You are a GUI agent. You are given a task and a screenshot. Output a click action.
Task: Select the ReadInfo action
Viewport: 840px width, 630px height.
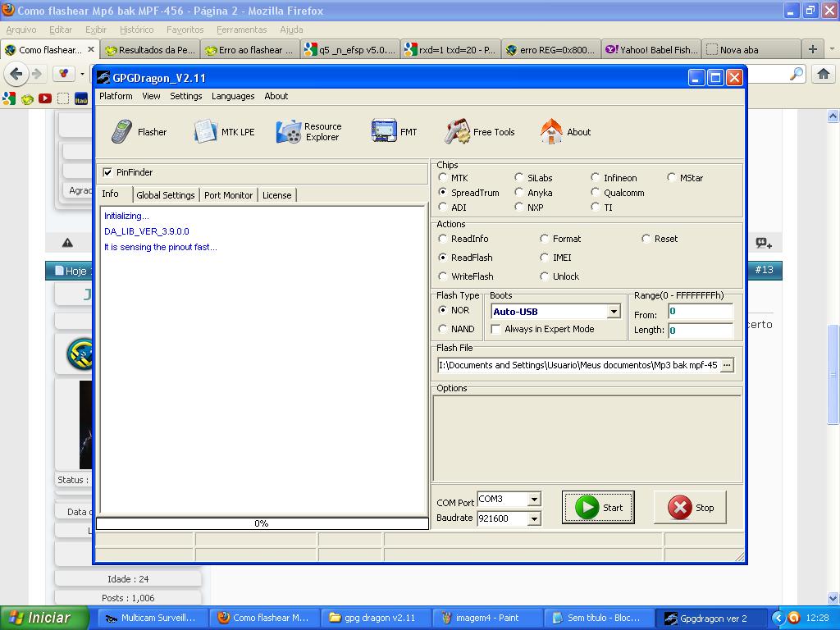pyautogui.click(x=442, y=239)
